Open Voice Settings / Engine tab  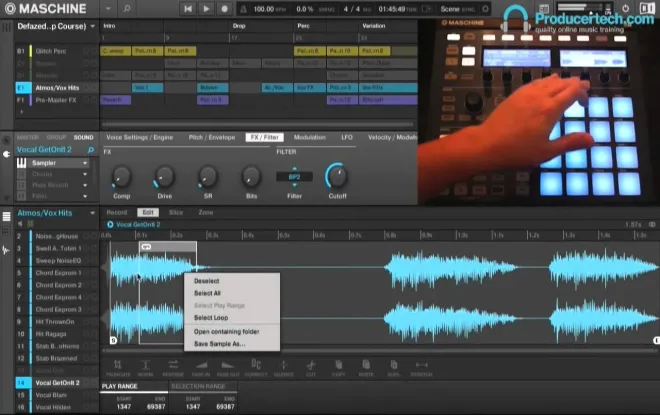click(139, 137)
